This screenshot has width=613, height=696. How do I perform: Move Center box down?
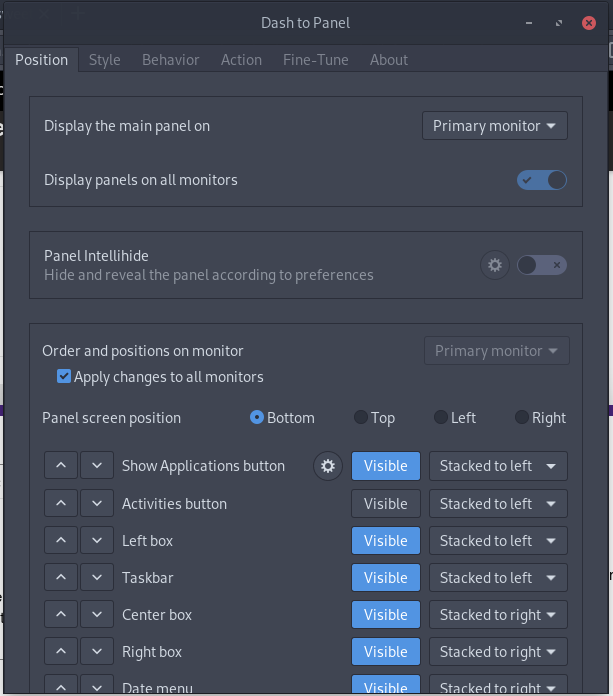coord(97,615)
